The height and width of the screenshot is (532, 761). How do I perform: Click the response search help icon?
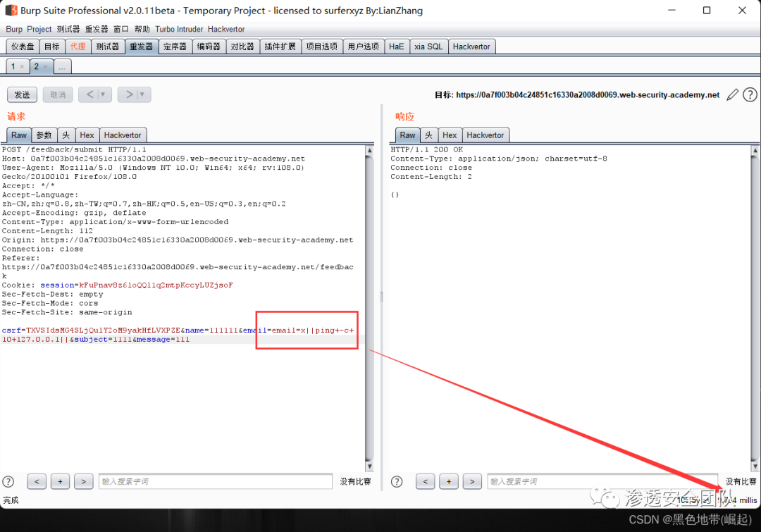[x=397, y=481]
